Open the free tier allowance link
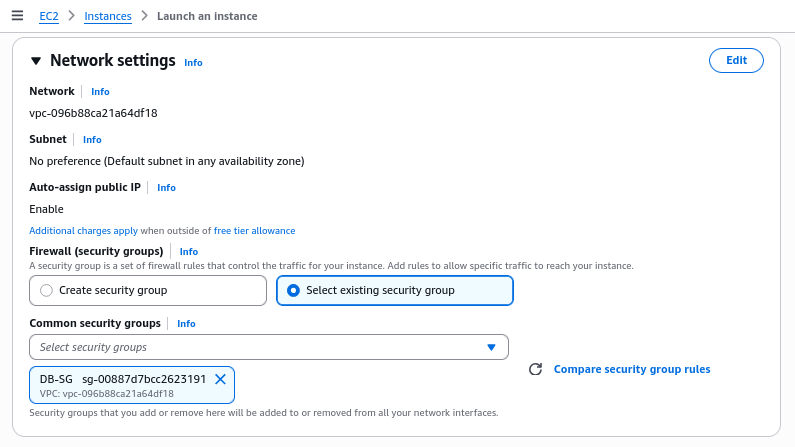The height and width of the screenshot is (447, 795). click(254, 231)
